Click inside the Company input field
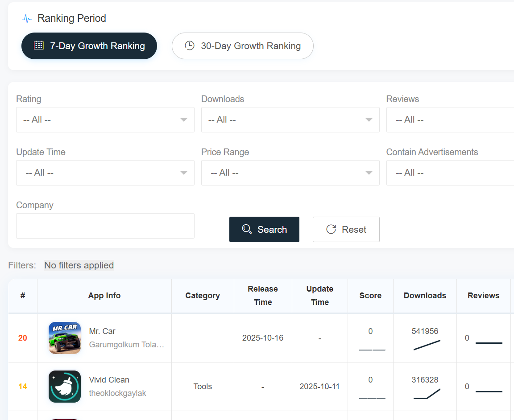Image resolution: width=514 pixels, height=420 pixels. pyautogui.click(x=105, y=226)
